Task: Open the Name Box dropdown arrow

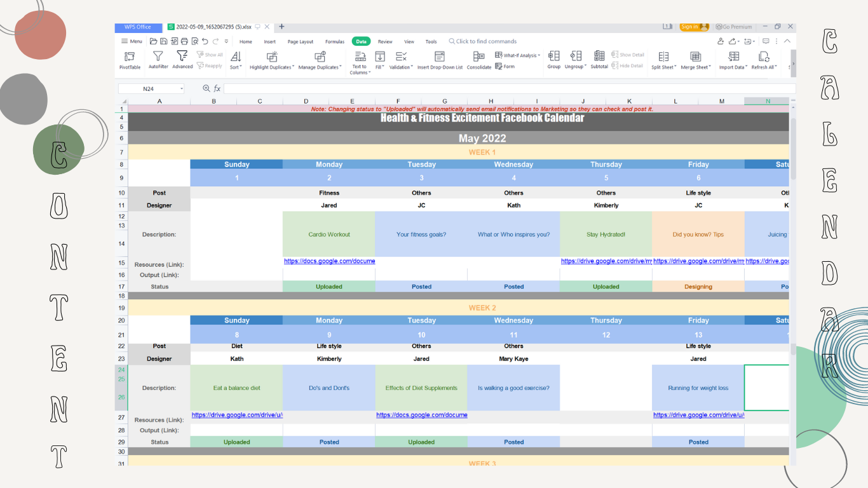Action: [x=181, y=89]
